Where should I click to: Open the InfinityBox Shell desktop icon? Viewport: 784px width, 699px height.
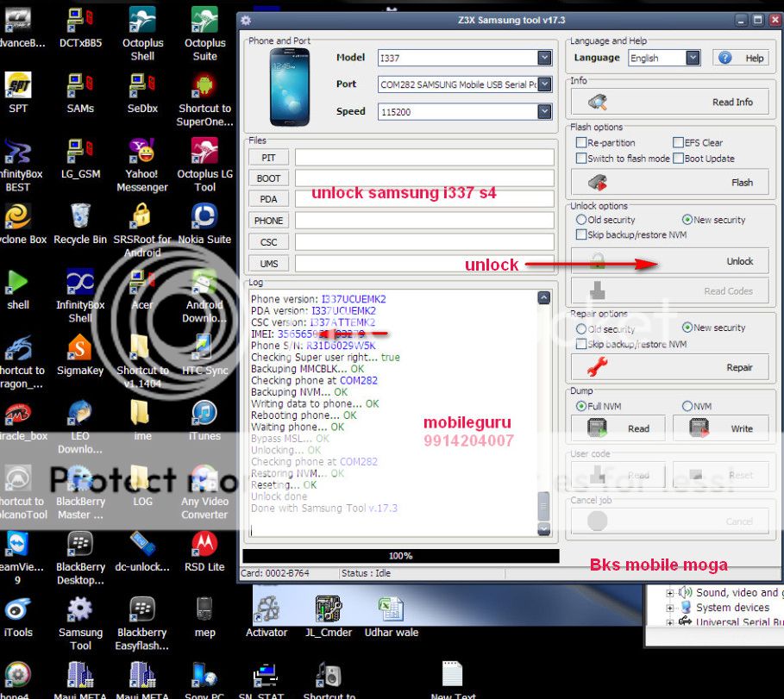click(x=80, y=296)
